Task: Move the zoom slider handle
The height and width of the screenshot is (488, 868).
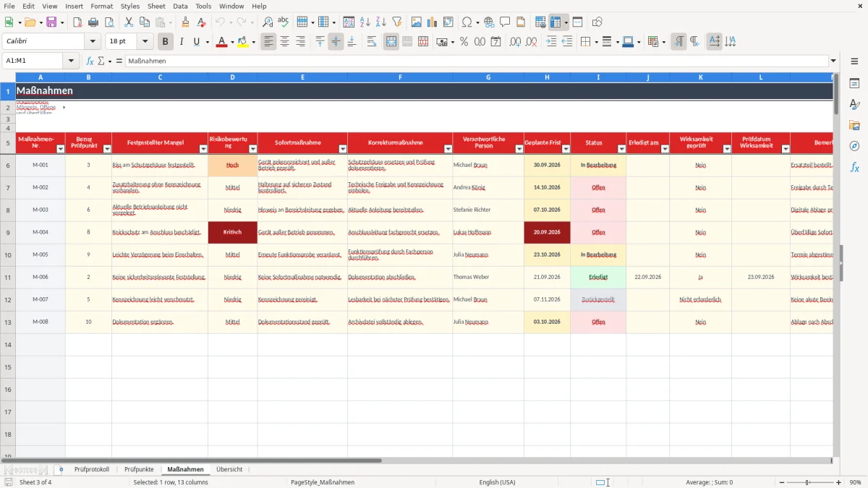Action: pyautogui.click(x=807, y=482)
